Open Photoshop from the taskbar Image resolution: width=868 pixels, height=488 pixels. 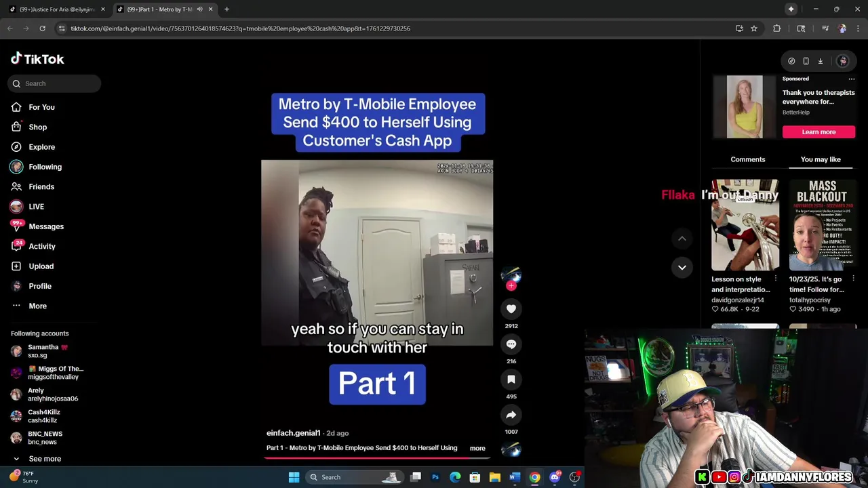tap(435, 477)
